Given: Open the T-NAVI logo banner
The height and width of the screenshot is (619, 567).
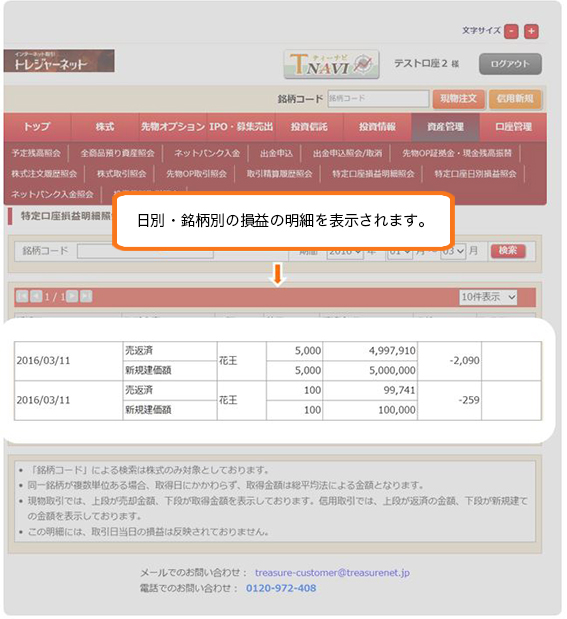Looking at the screenshot, I should [x=331, y=64].
